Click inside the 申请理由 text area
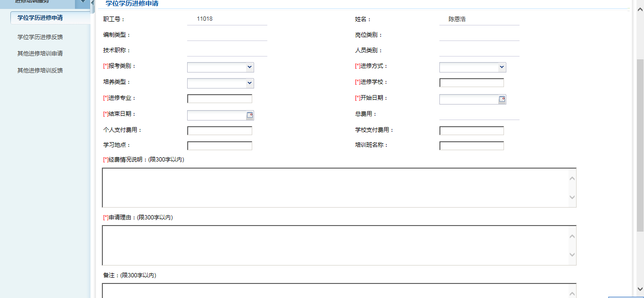The image size is (644, 298). [335, 245]
